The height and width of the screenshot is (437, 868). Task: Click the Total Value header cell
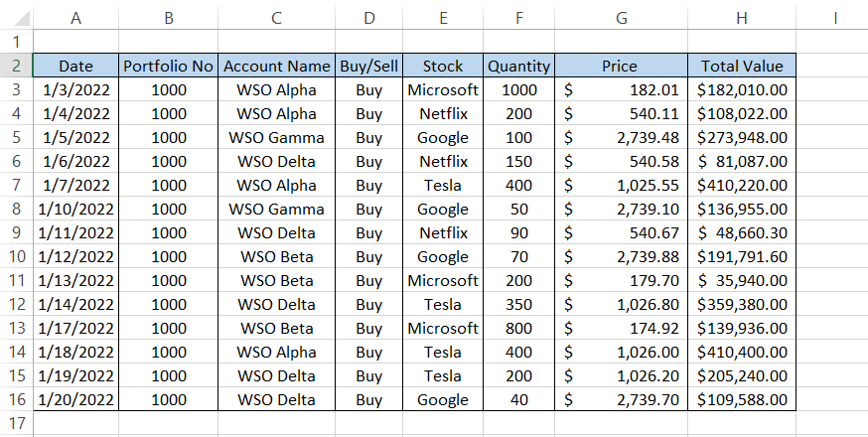[742, 66]
